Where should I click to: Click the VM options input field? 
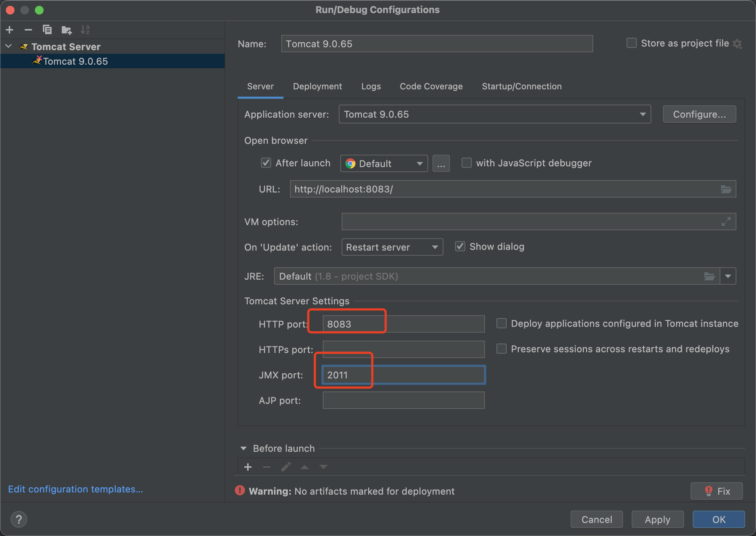point(539,222)
